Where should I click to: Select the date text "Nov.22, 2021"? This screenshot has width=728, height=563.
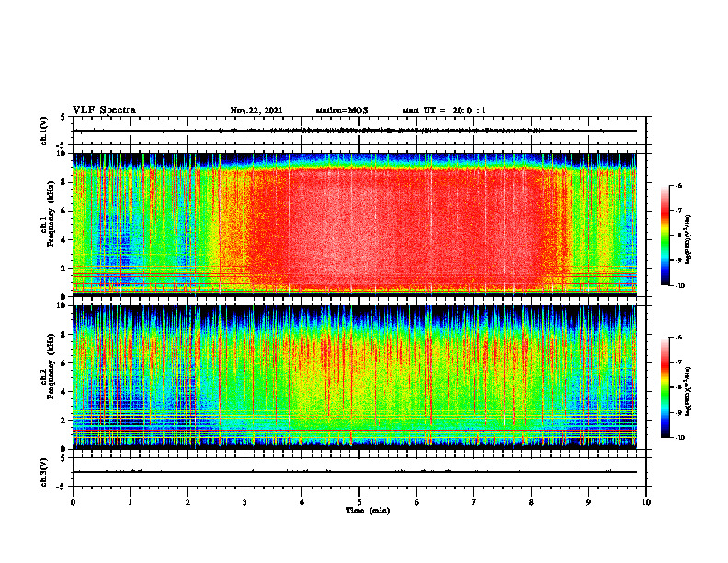point(256,110)
